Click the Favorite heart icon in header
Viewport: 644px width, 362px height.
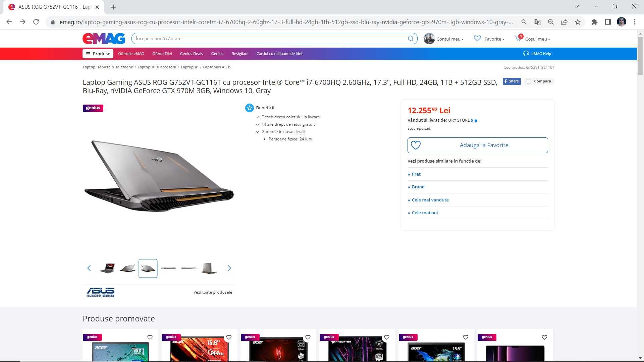(x=477, y=39)
